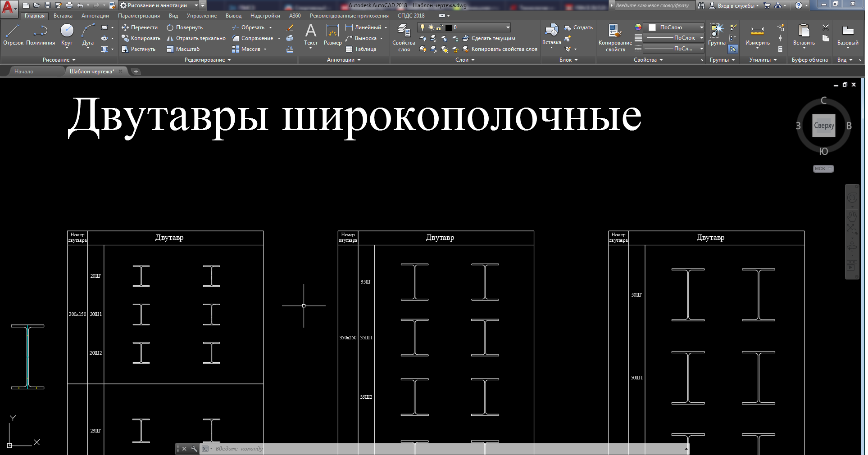Click the Повернуть rotate tool
868x455 pixels.
(185, 27)
